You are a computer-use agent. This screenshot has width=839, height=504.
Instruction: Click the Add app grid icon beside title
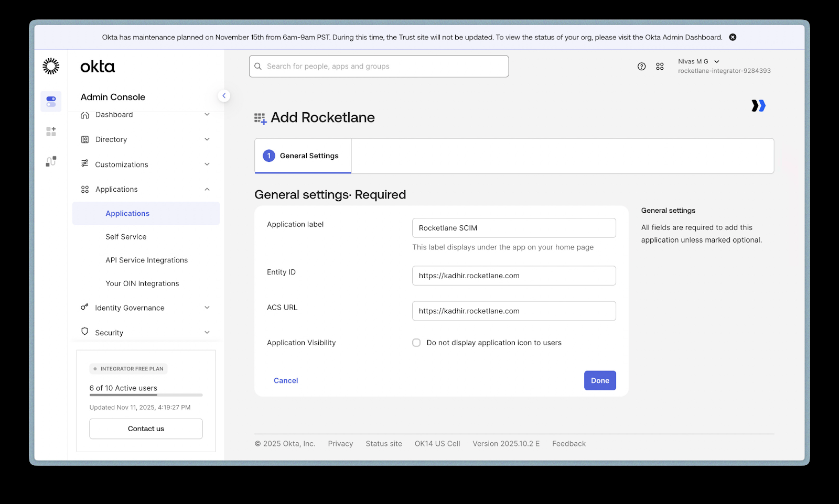click(x=261, y=119)
